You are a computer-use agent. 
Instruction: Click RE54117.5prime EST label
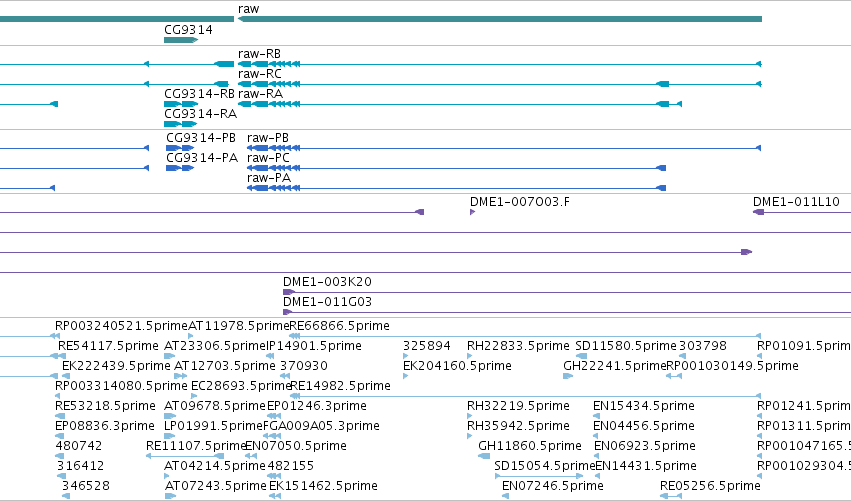[x=108, y=346]
